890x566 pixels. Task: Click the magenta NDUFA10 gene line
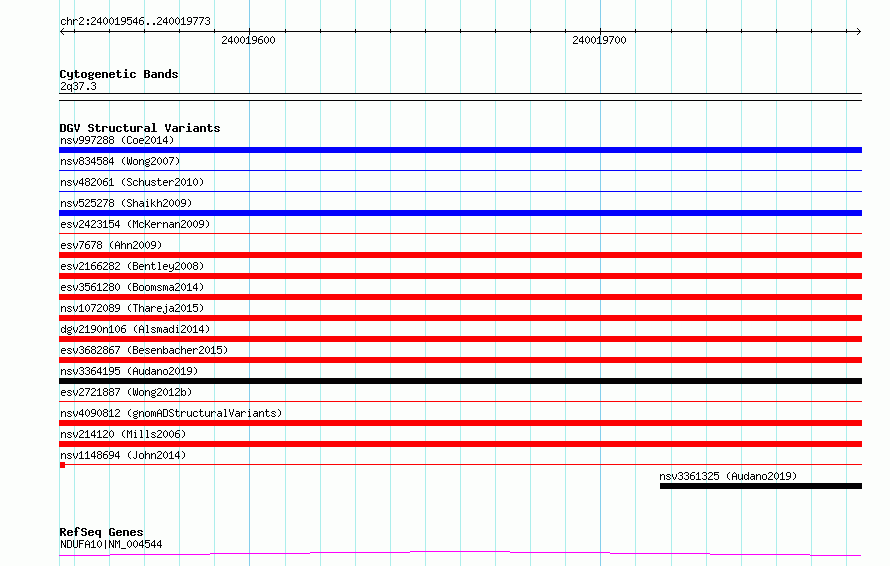click(x=460, y=553)
